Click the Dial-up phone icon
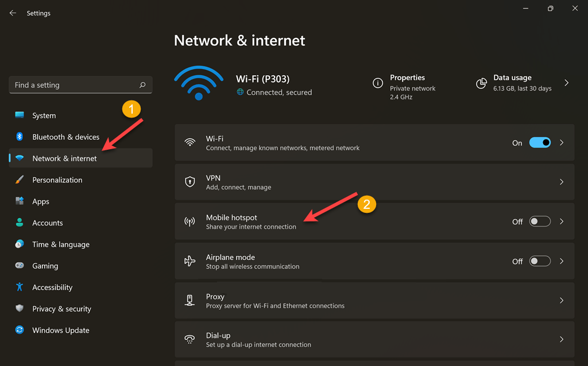 [x=189, y=339]
